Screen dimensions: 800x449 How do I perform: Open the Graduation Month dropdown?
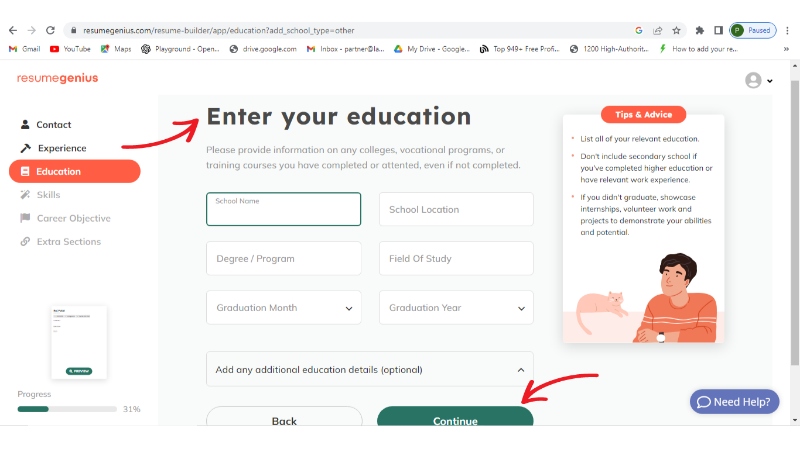[284, 308]
